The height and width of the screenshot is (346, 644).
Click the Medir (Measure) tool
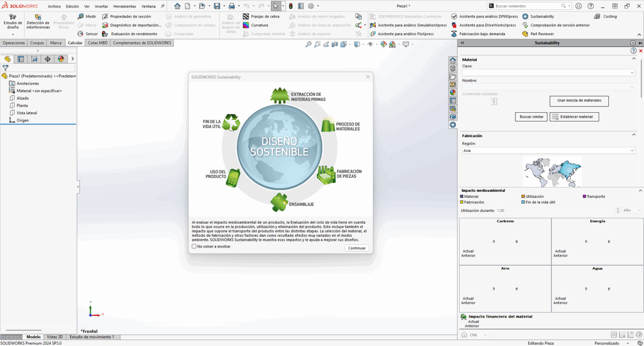point(89,16)
